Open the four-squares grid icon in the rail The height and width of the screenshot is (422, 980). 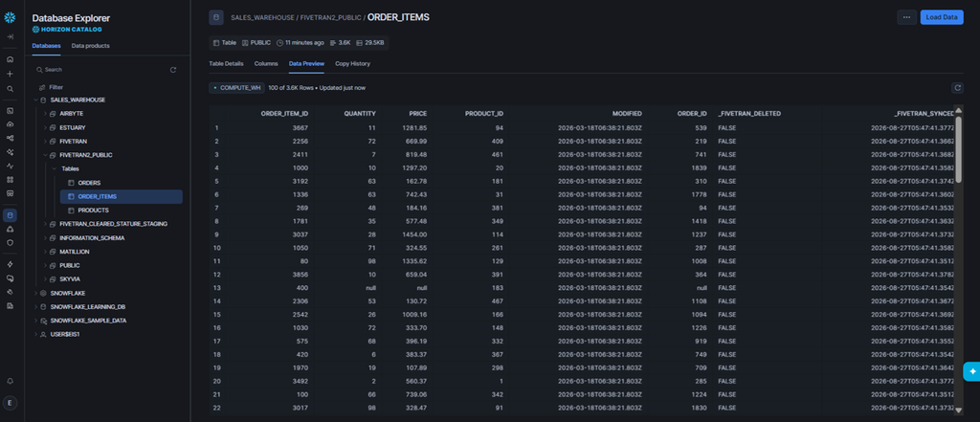click(x=10, y=180)
